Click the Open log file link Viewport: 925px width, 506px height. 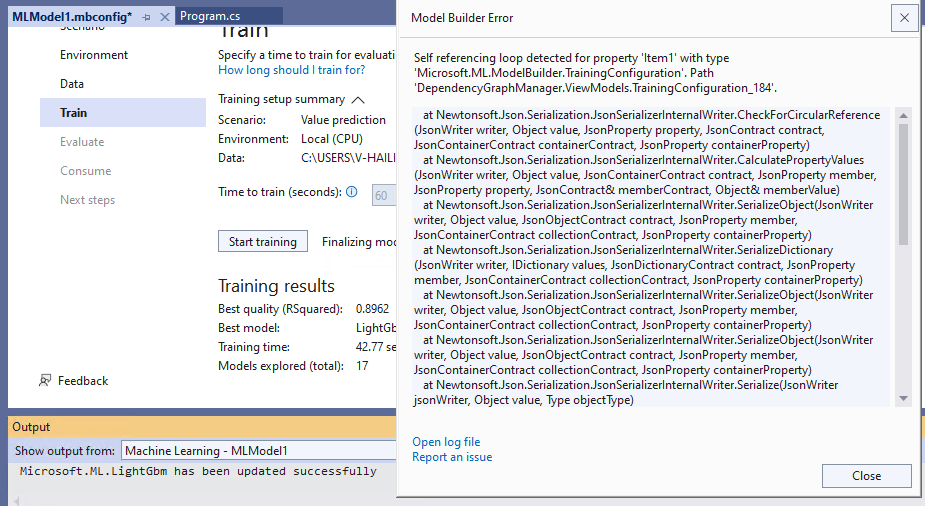tap(446, 442)
